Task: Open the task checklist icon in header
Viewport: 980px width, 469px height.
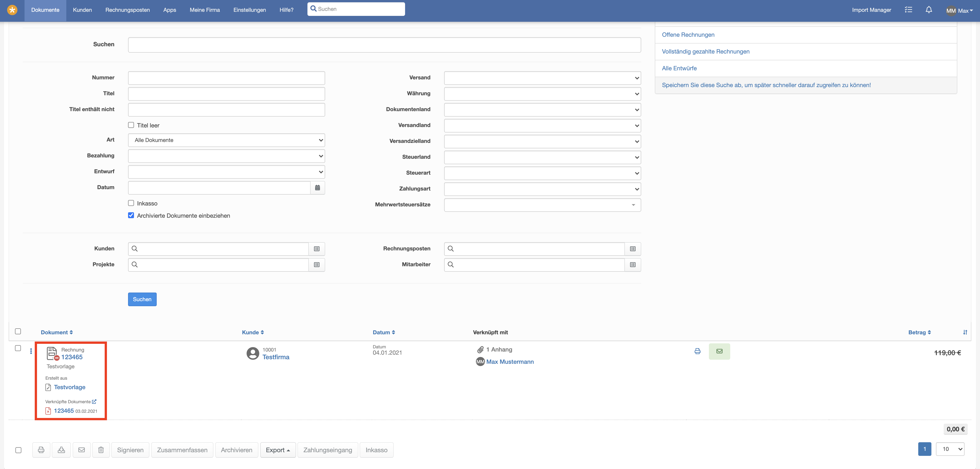Action: click(908, 10)
